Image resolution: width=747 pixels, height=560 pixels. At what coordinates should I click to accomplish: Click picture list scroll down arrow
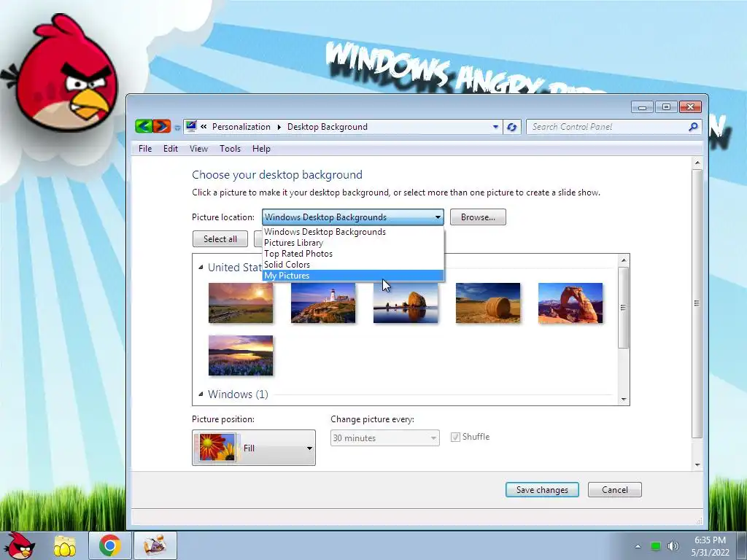pyautogui.click(x=623, y=400)
